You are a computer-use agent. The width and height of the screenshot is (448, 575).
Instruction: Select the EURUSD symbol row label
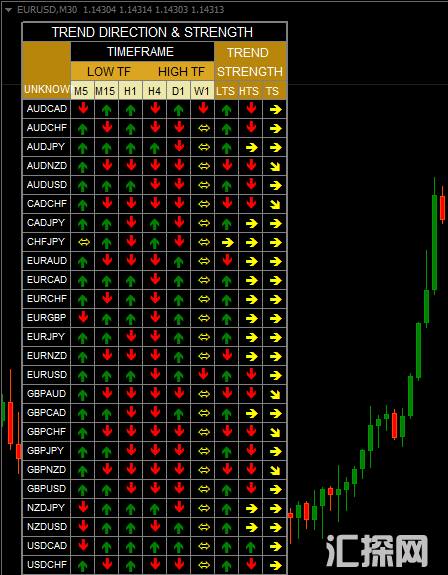[47, 375]
